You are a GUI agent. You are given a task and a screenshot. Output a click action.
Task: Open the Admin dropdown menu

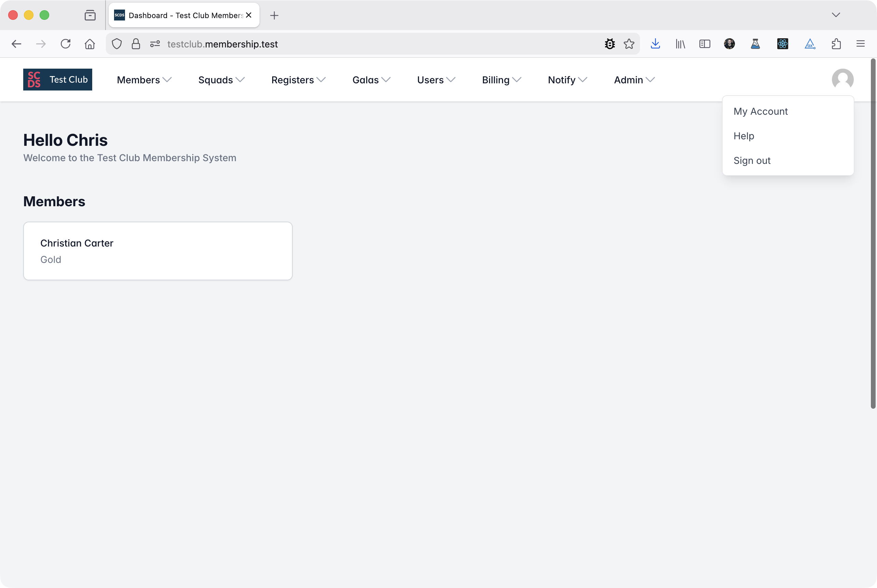633,80
